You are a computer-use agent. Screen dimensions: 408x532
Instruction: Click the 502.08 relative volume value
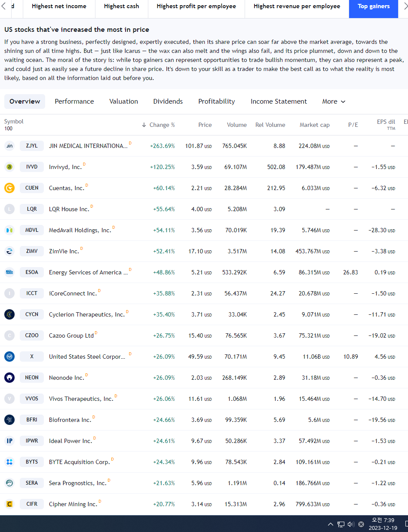point(276,167)
